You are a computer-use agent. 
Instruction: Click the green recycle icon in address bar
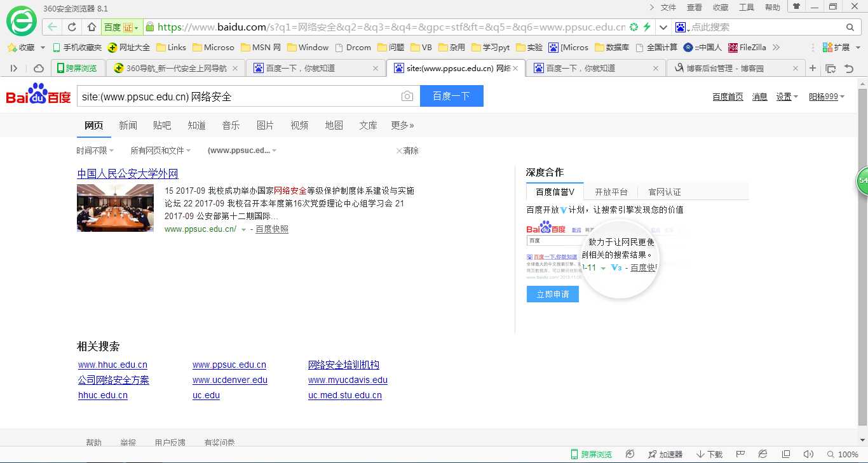[634, 27]
